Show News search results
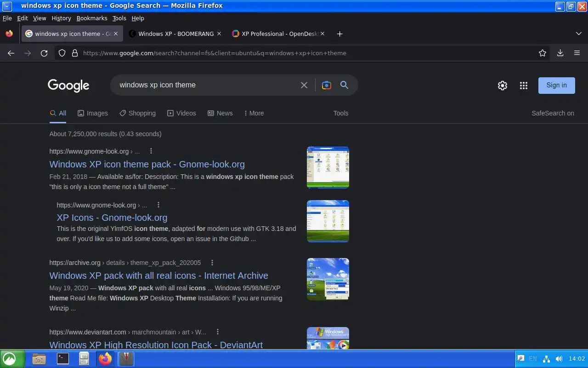This screenshot has height=368, width=588. point(220,113)
